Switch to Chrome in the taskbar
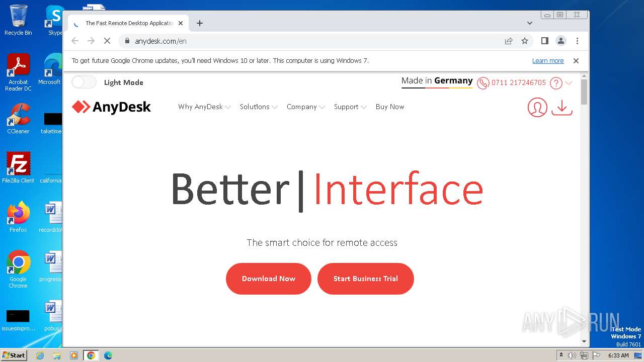The width and height of the screenshot is (644, 362). pyautogui.click(x=91, y=355)
